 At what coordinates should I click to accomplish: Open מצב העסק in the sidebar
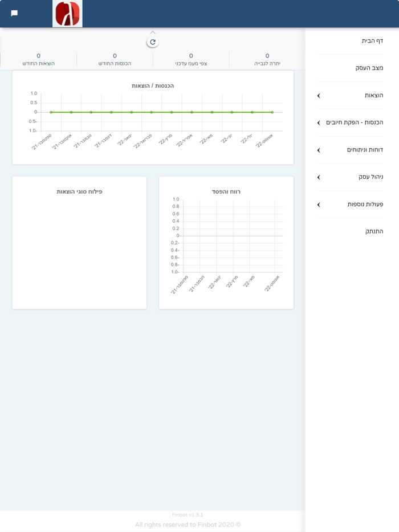pos(369,68)
